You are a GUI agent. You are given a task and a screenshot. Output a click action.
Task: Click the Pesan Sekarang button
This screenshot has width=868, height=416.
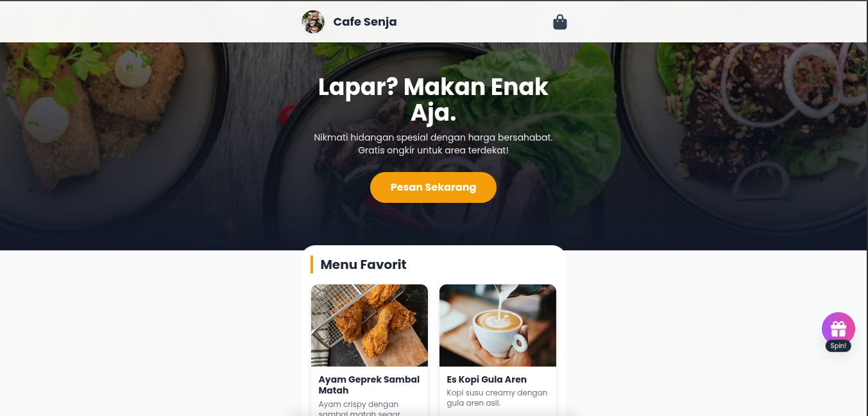(433, 187)
